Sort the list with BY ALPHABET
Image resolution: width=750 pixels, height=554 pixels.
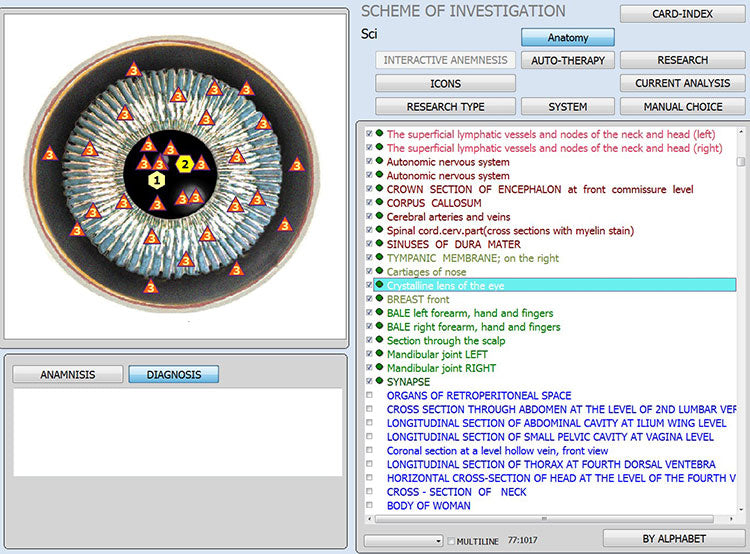tap(674, 539)
